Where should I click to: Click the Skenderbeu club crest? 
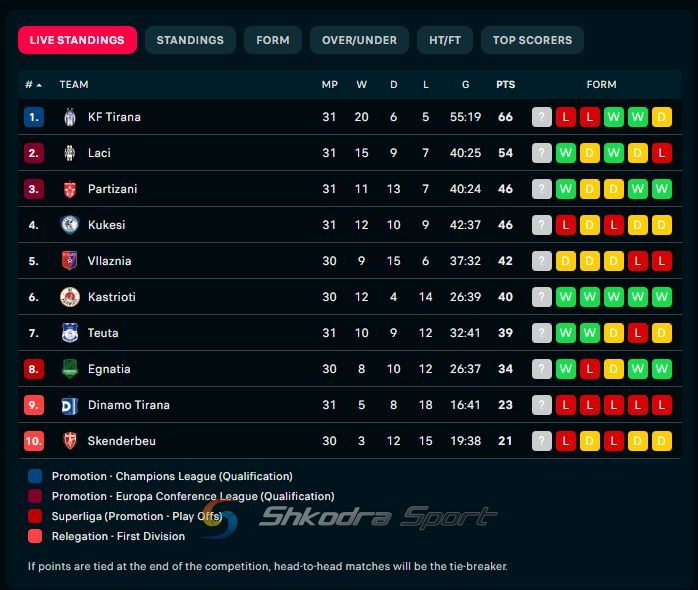(70, 441)
